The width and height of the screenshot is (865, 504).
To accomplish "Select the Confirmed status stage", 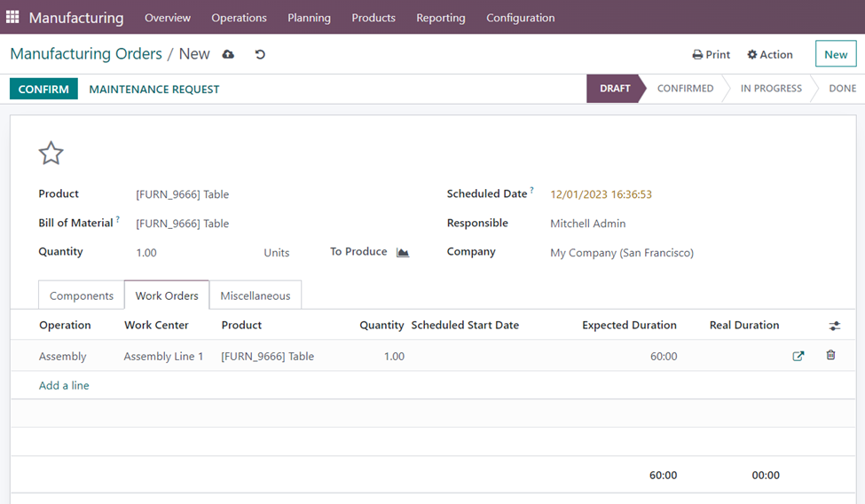I will click(685, 89).
